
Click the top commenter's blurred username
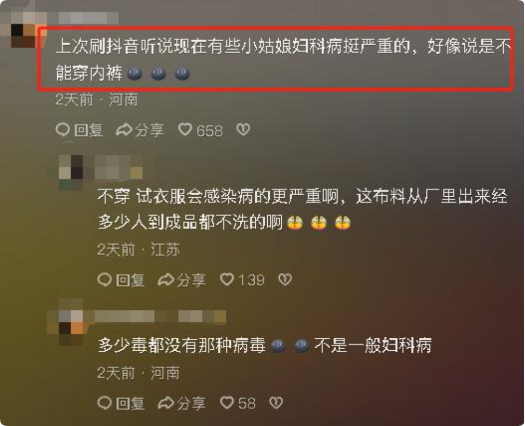89,18
